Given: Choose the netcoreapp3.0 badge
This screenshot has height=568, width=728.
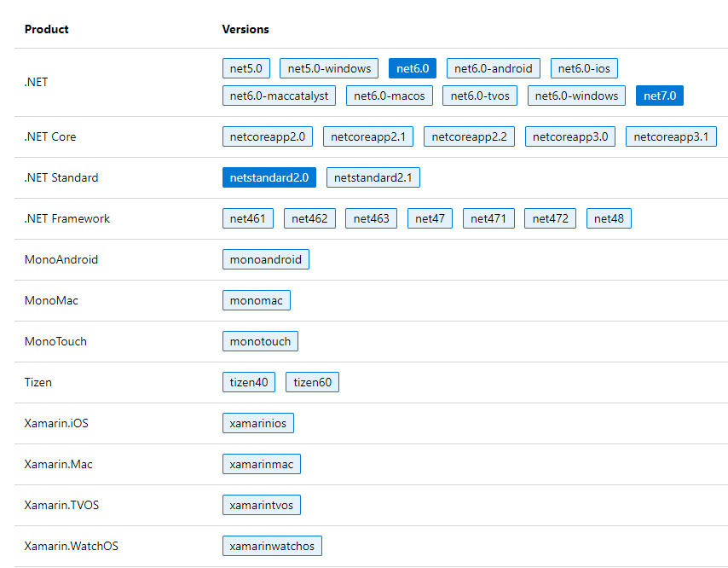Looking at the screenshot, I should point(570,136).
